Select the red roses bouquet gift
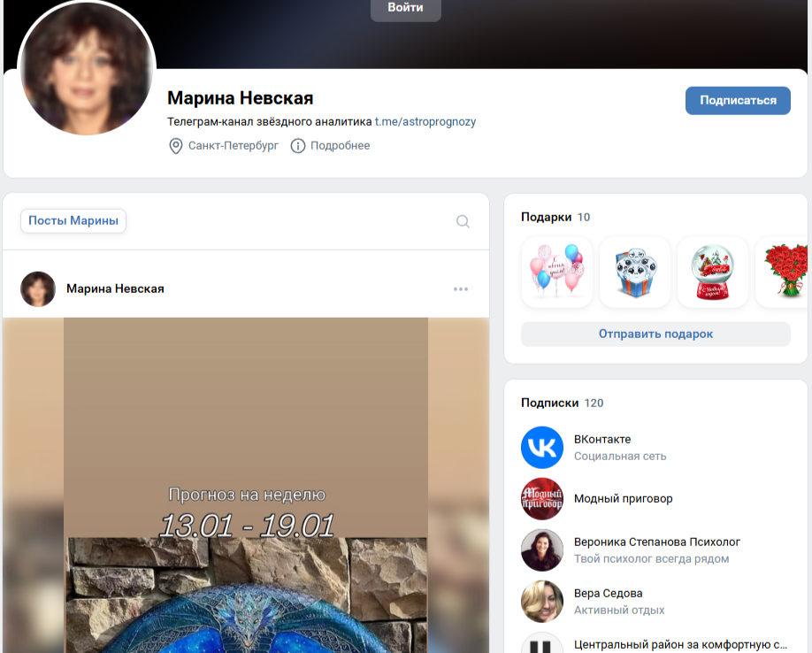812x653 pixels. pyautogui.click(x=782, y=272)
